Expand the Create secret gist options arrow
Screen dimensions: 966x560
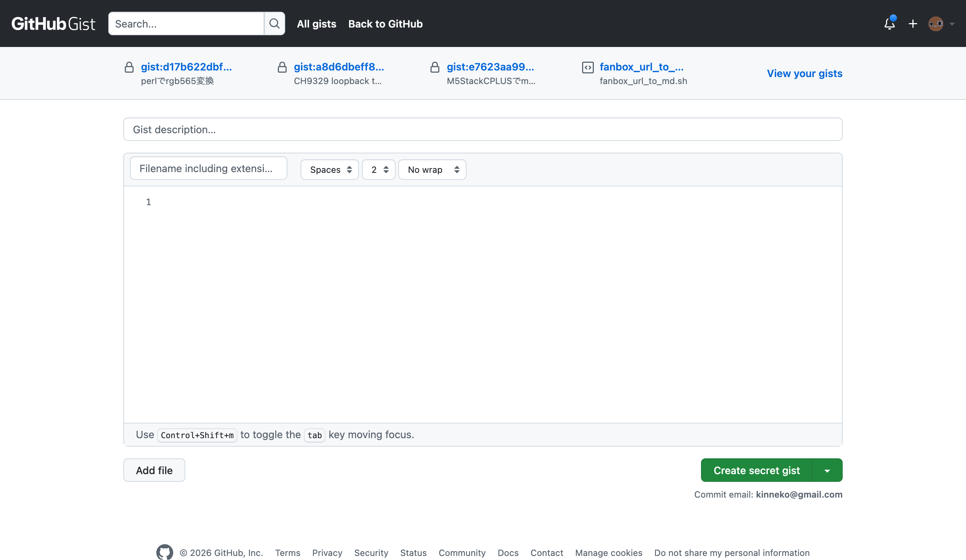coord(827,470)
